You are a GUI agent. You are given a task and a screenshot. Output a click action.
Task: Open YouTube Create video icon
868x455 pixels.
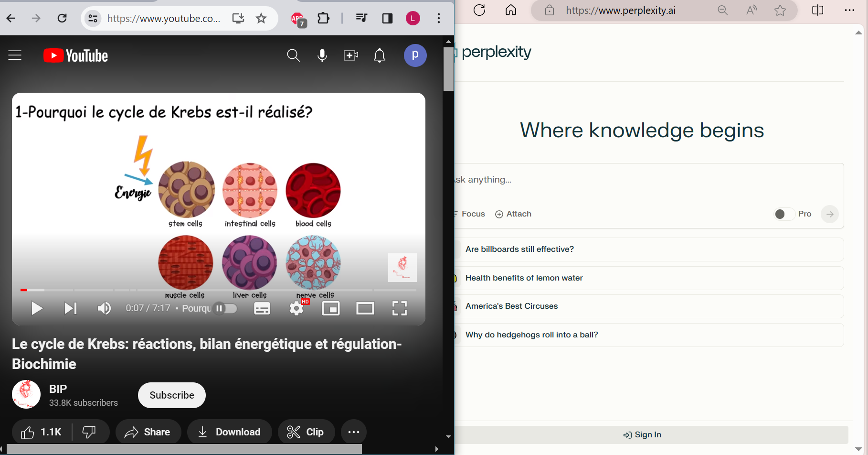[351, 55]
